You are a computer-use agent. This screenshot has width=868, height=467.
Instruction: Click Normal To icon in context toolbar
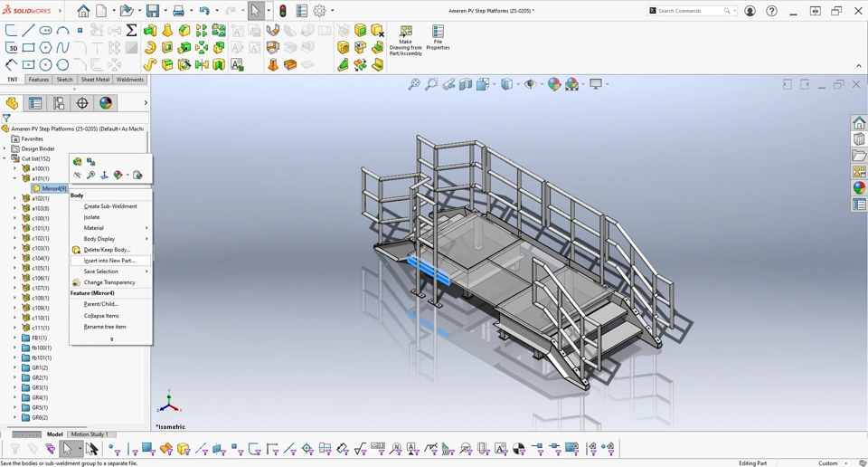[x=104, y=175]
